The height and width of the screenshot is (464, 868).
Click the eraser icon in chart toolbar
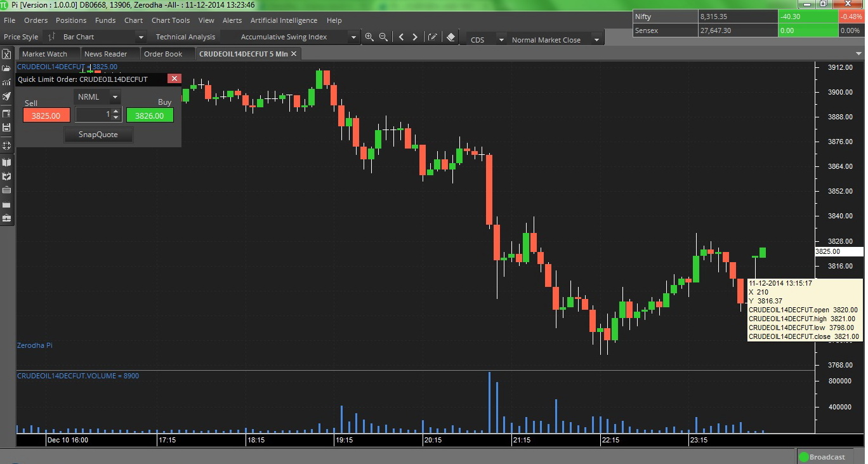tap(450, 37)
